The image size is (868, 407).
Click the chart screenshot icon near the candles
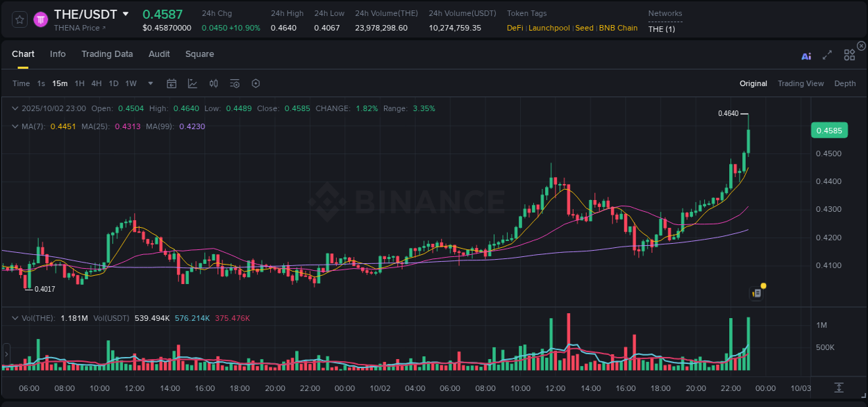click(x=756, y=292)
